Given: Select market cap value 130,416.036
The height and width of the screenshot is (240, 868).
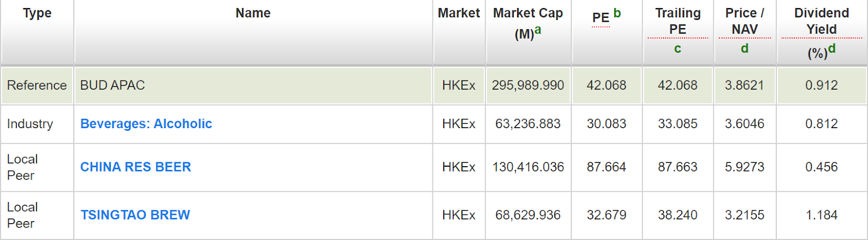Looking at the screenshot, I should [528, 167].
